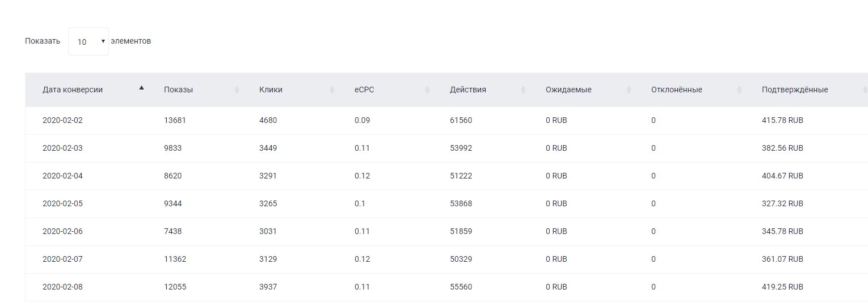Image resolution: width=868 pixels, height=302 pixels.
Task: Click sort arrows in Показы column
Action: [237, 90]
